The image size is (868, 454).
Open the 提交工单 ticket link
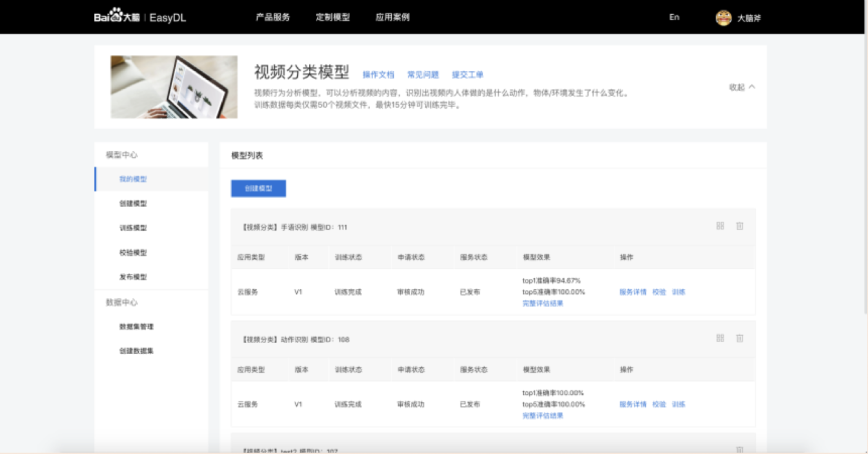(x=467, y=74)
